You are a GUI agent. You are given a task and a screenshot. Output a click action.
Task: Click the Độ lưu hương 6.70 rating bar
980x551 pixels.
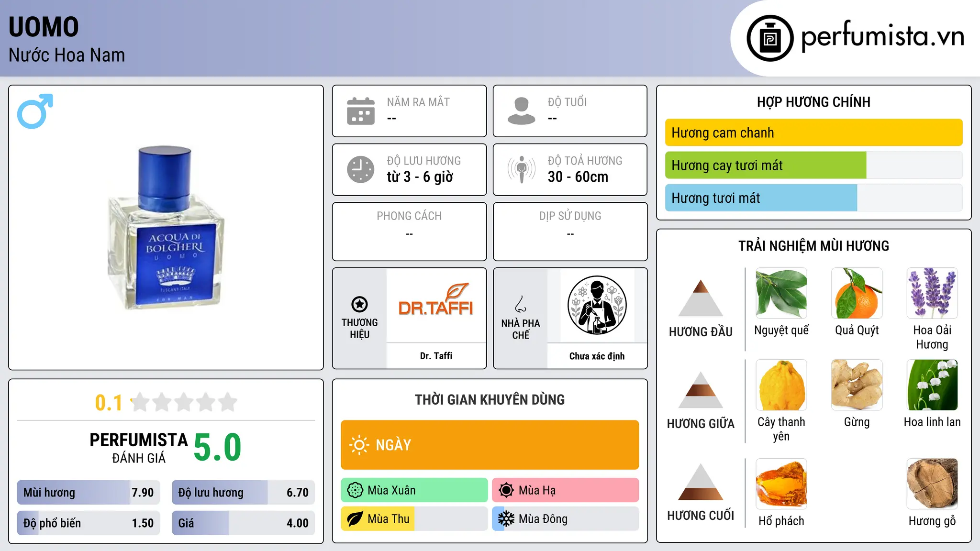244,492
